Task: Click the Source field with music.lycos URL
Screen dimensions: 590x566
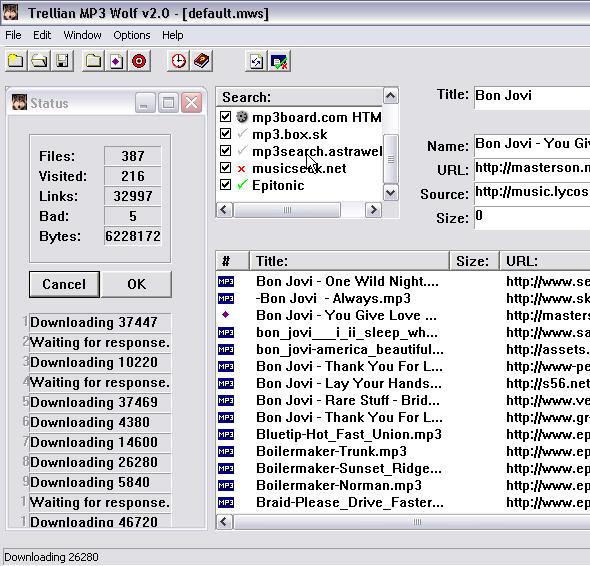Action: pyautogui.click(x=532, y=193)
